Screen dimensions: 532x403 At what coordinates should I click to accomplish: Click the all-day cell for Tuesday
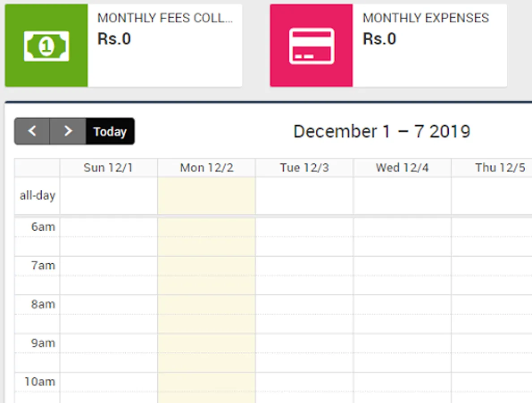[x=305, y=196]
